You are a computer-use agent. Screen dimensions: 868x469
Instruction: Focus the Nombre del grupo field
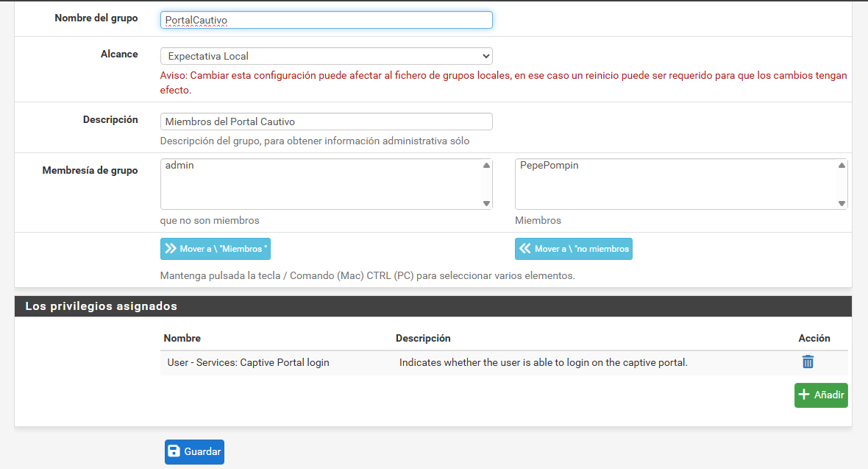(326, 20)
